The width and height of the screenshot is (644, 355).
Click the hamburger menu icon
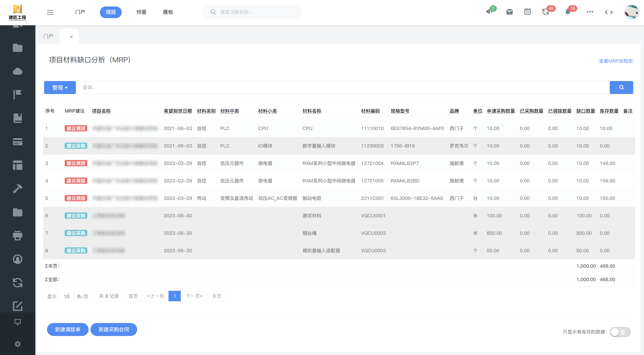[x=50, y=12]
